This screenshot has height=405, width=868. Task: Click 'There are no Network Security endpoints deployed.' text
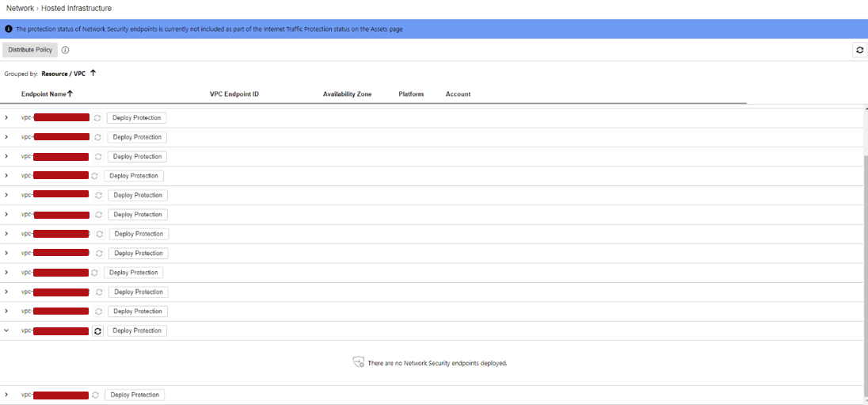click(x=437, y=364)
